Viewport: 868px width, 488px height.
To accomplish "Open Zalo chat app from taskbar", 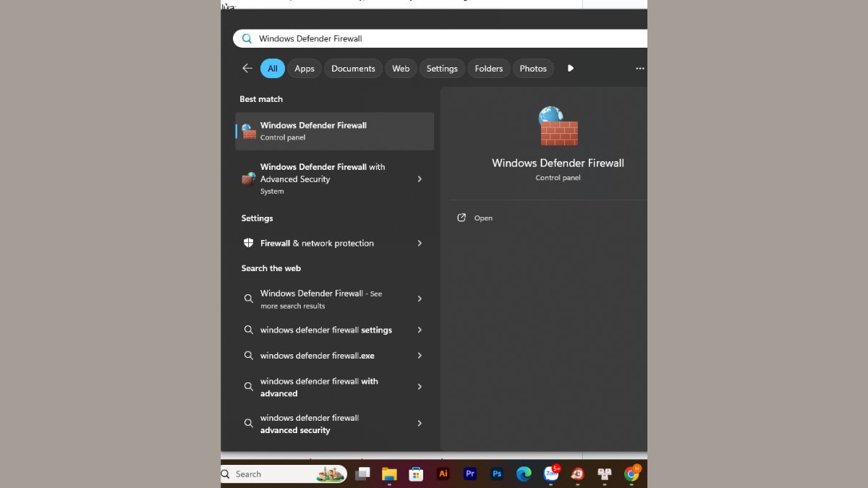I will pyautogui.click(x=551, y=474).
